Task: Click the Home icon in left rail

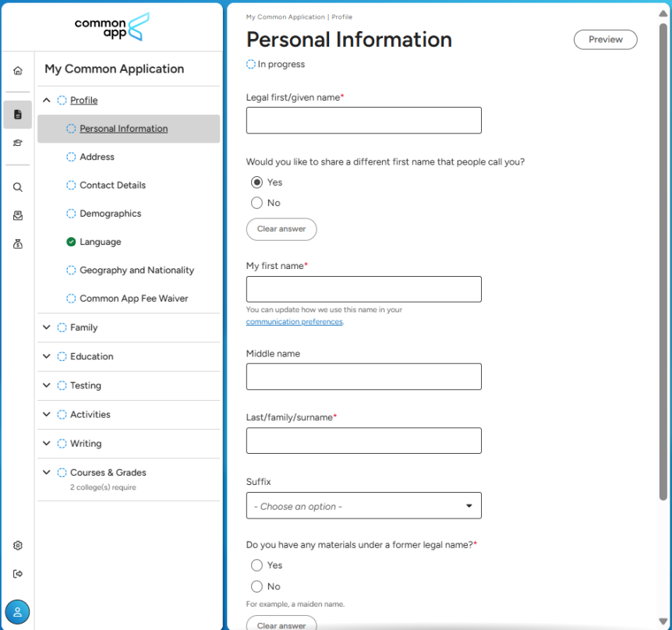Action: [17, 71]
